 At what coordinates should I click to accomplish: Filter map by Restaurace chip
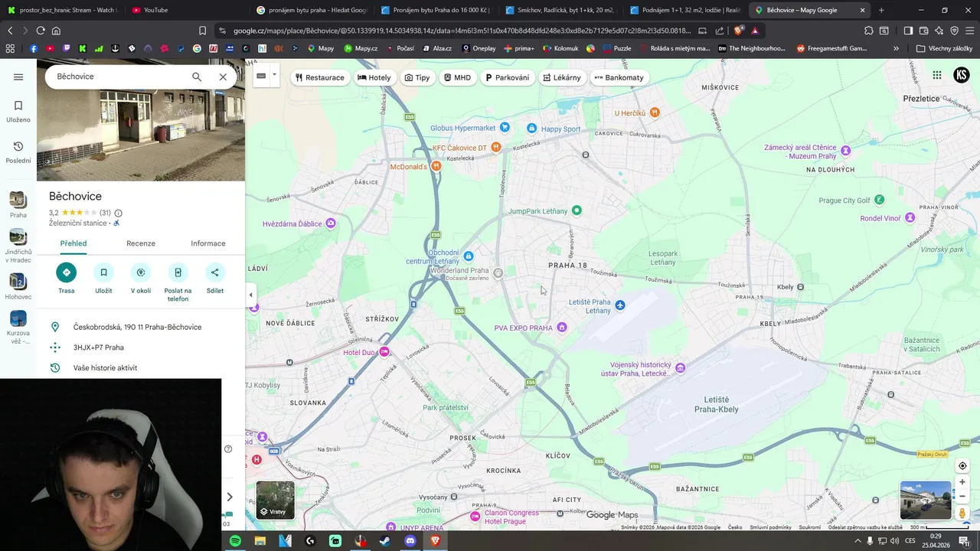(x=320, y=77)
